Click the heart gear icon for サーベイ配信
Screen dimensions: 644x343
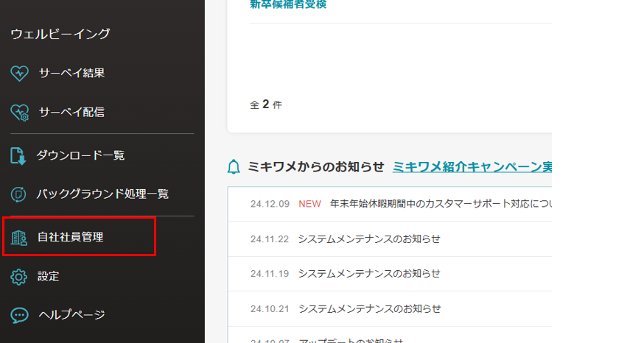tap(19, 113)
